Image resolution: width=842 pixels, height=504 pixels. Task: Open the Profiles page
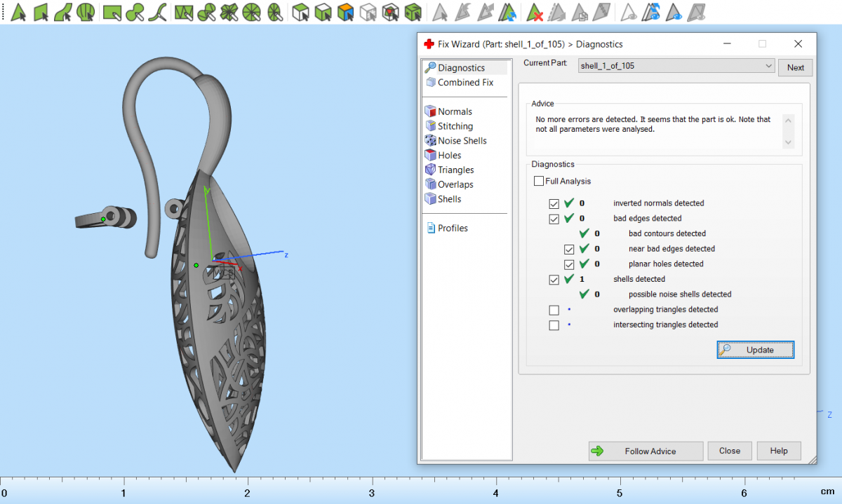pyautogui.click(x=453, y=229)
